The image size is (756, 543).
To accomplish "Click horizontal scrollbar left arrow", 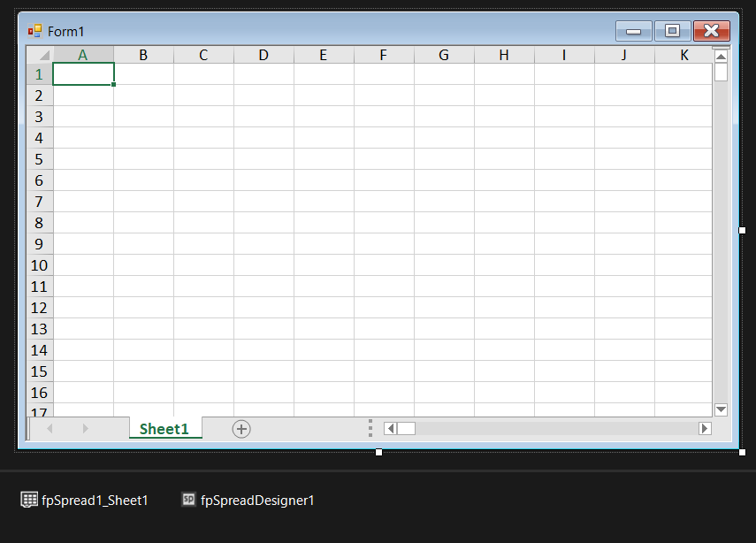I will coord(391,428).
